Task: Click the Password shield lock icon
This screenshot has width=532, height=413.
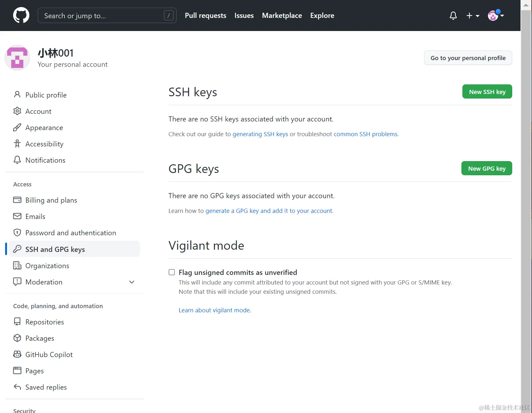Action: coord(17,232)
